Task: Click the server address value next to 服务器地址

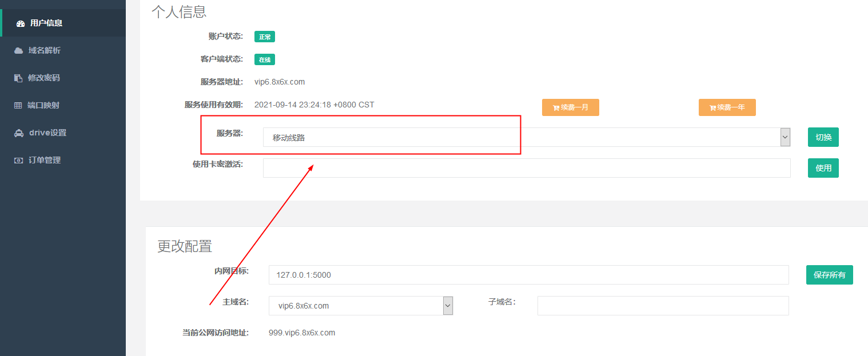Action: (x=280, y=82)
